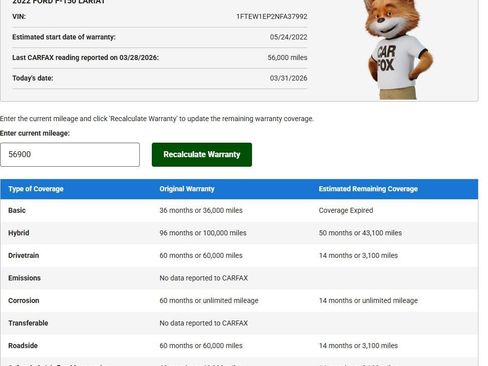Click the Original Warranty column header
Screen dimensions: 488x366
coord(187,189)
